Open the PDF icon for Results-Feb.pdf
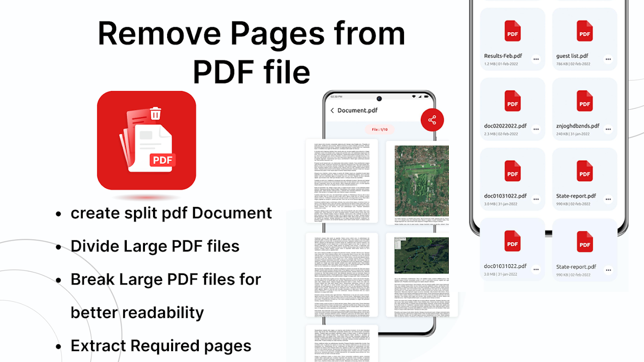The image size is (644, 362). 512,31
